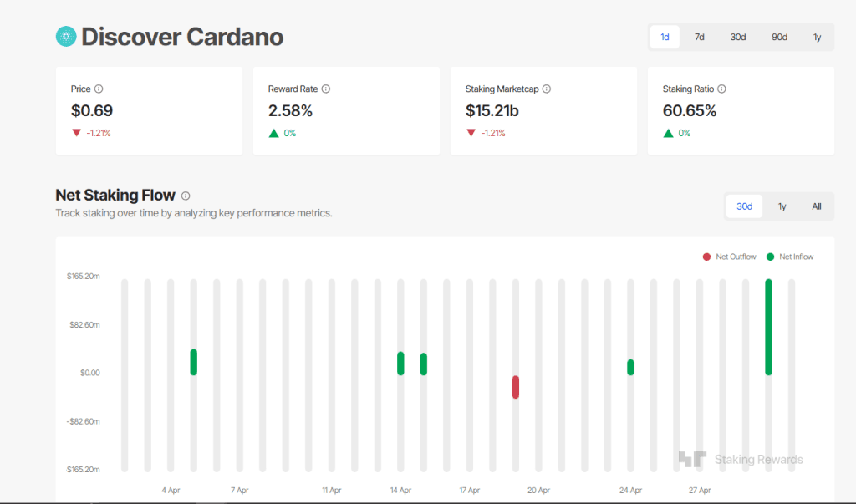The width and height of the screenshot is (856, 504).
Task: Click the Cardano logo icon
Action: click(66, 37)
